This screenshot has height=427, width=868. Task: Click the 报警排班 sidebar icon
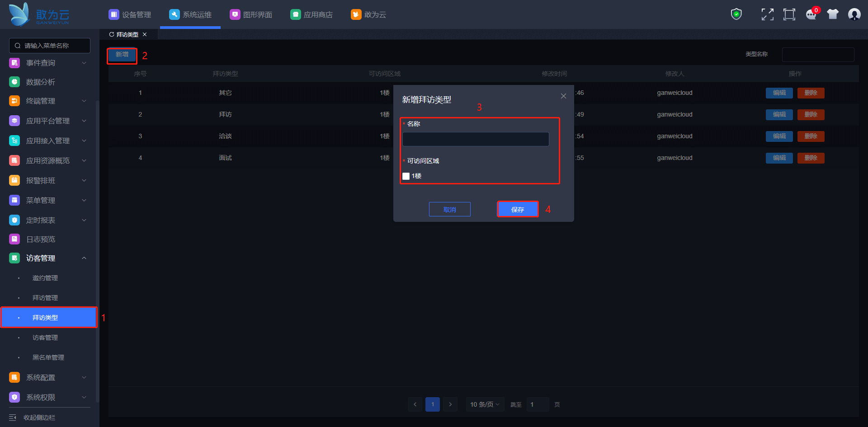14,180
